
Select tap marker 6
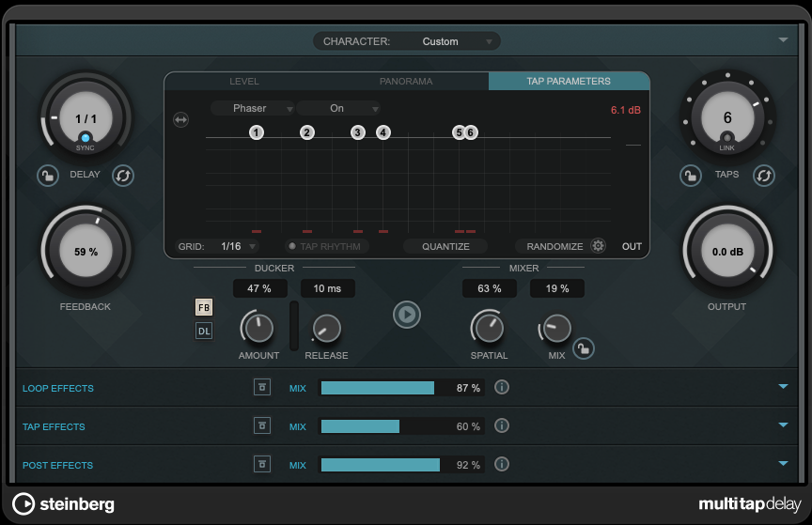(x=471, y=132)
